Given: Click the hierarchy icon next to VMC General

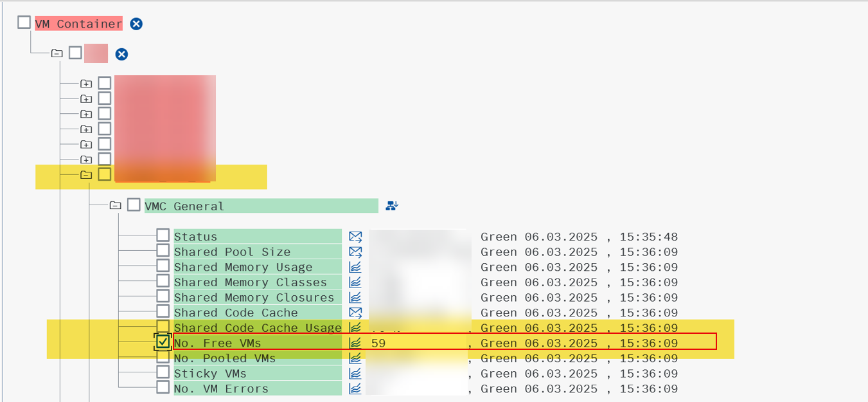Looking at the screenshot, I should [392, 206].
